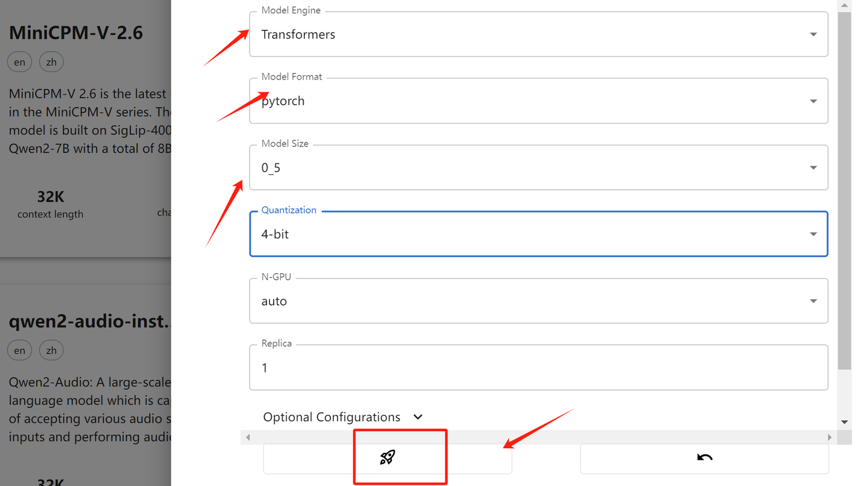
Task: Click the rocket launch icon
Action: pos(387,458)
